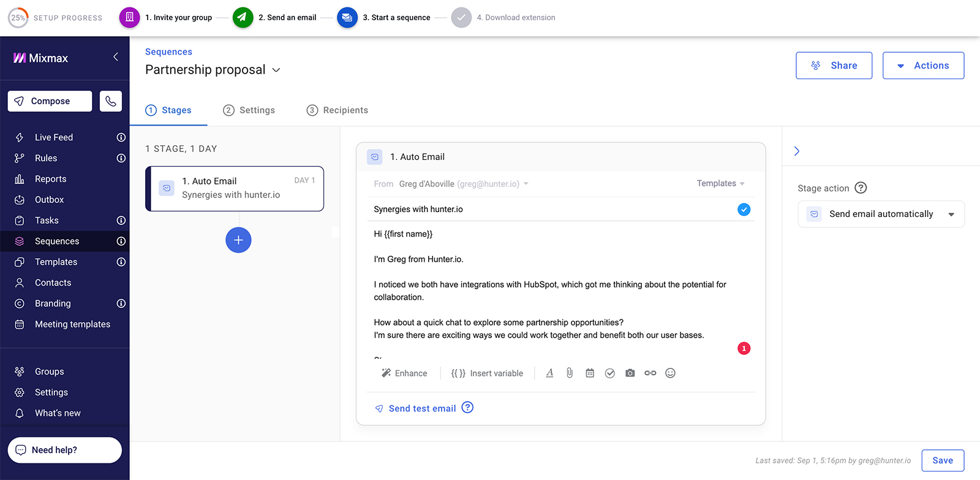Open Contacts in the sidebar
This screenshot has width=980, height=480.
coord(53,283)
